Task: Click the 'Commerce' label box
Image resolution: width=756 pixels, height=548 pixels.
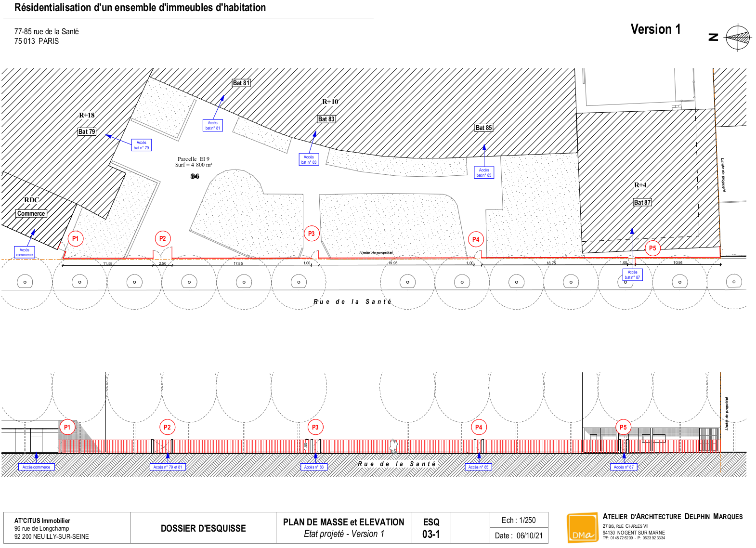Action: pyautogui.click(x=31, y=213)
